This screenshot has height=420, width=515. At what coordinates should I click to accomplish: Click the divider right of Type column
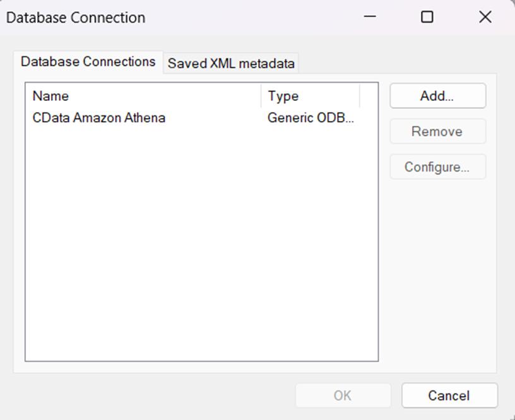[x=360, y=96]
